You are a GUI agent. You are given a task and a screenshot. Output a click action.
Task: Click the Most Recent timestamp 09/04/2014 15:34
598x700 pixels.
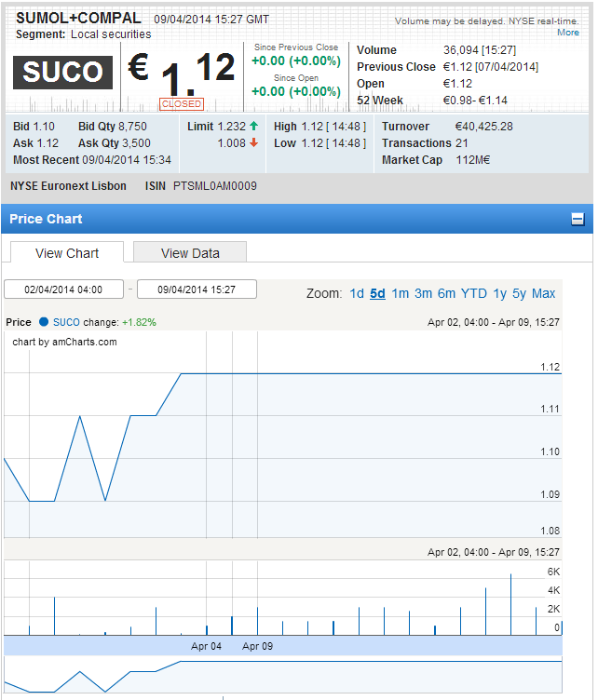point(127,160)
